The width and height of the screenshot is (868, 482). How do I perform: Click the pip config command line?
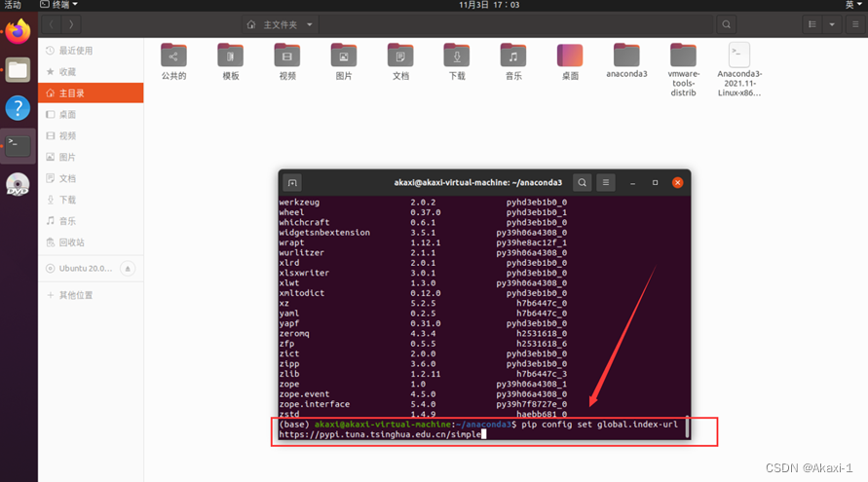tap(479, 429)
